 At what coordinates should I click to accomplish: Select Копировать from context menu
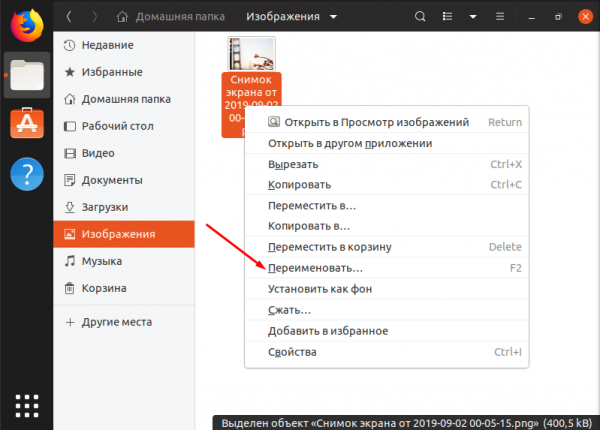[386, 185]
